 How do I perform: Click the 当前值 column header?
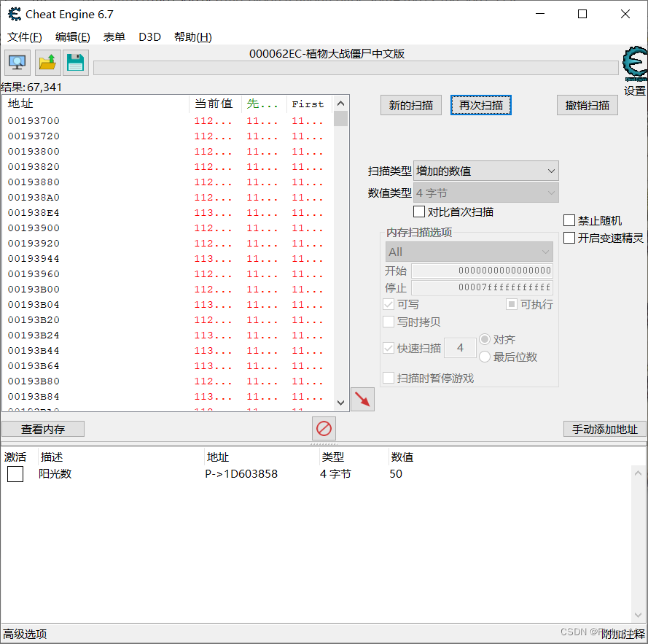click(215, 104)
